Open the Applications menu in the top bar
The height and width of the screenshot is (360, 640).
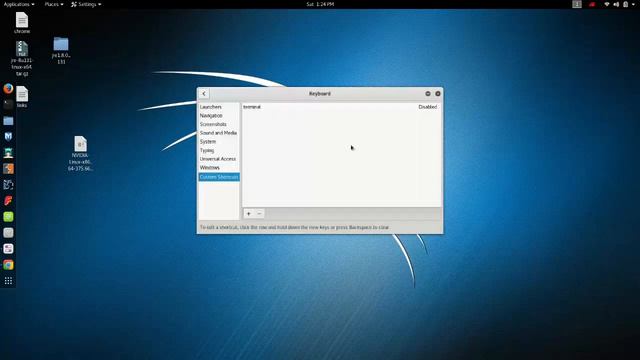(x=19, y=4)
